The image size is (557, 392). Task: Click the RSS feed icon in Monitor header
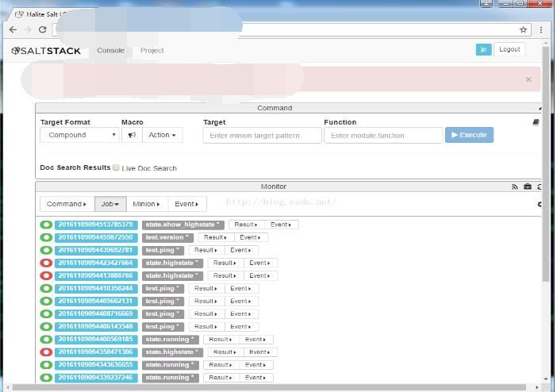tap(514, 186)
